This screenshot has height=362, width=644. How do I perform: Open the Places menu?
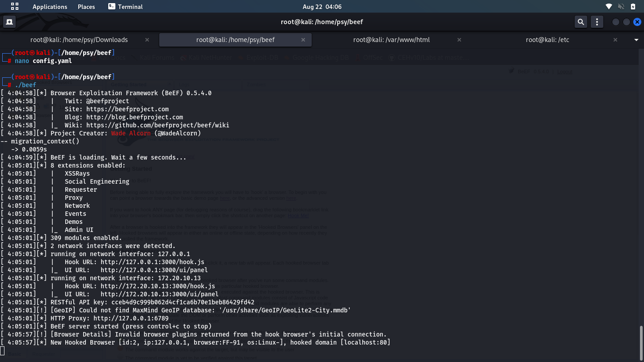click(86, 6)
